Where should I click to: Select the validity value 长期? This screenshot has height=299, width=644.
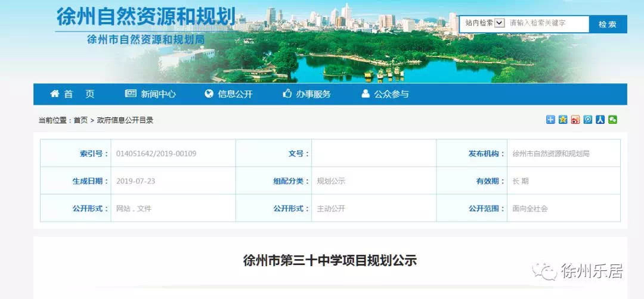(x=521, y=181)
